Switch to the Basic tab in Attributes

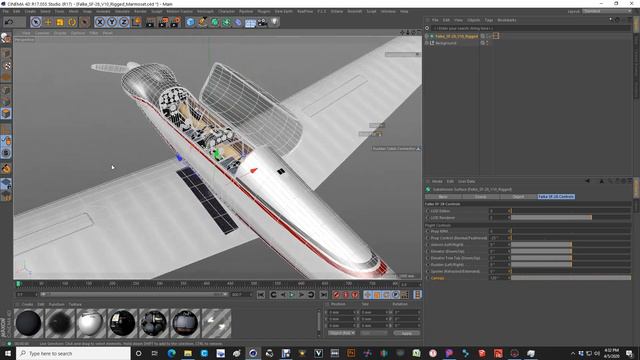click(x=443, y=197)
